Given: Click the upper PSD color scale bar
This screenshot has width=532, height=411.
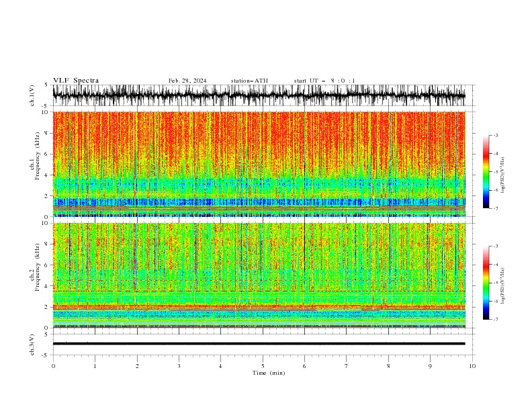Looking at the screenshot, I should 486,172.
